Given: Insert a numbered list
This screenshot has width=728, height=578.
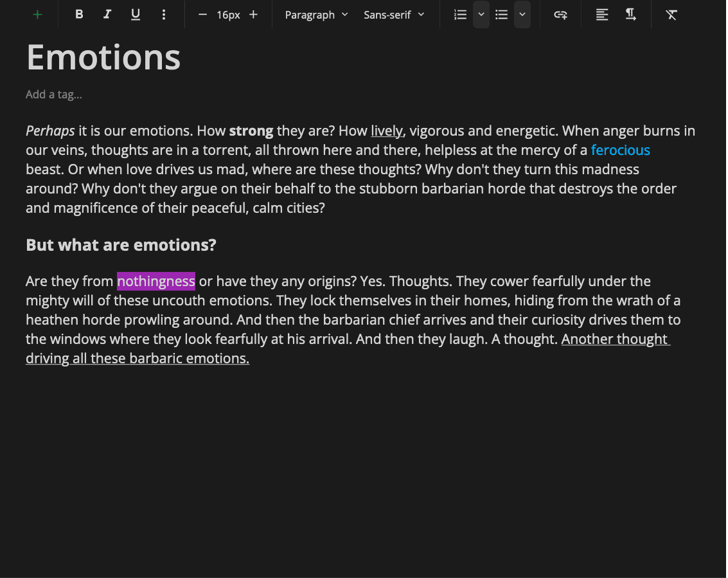Looking at the screenshot, I should click(460, 15).
